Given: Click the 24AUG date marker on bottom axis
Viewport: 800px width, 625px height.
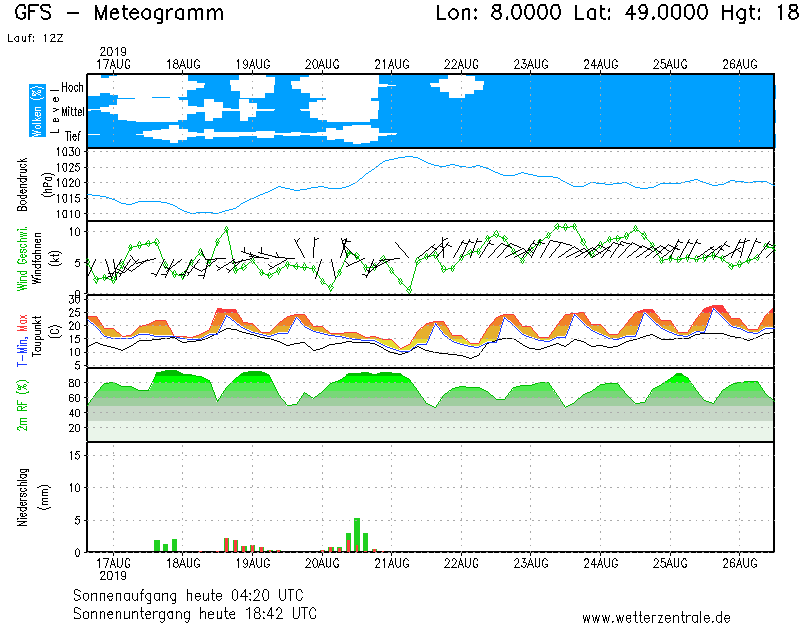Looking at the screenshot, I should (x=601, y=564).
